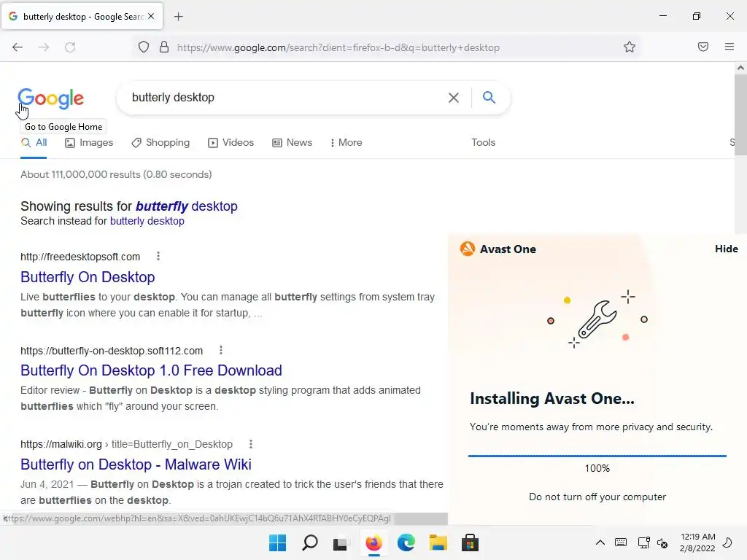Click the 'Installing Avast One...' heading

point(552,399)
